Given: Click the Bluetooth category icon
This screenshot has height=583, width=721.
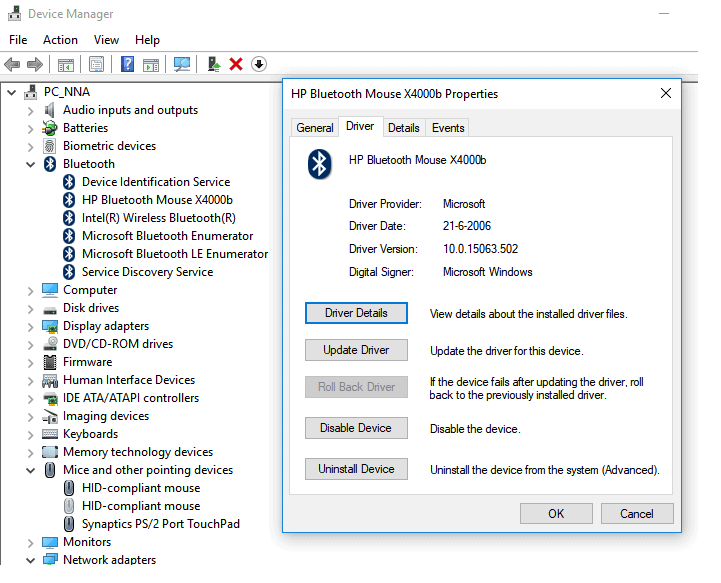Looking at the screenshot, I should click(50, 164).
